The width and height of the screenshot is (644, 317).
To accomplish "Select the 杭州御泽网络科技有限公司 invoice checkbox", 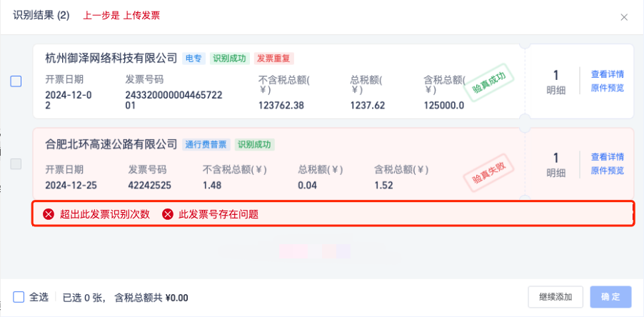I will [x=16, y=81].
